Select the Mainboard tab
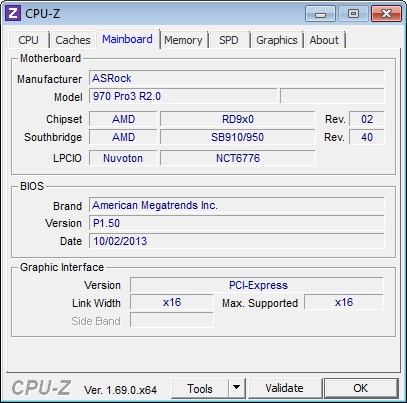 point(127,39)
